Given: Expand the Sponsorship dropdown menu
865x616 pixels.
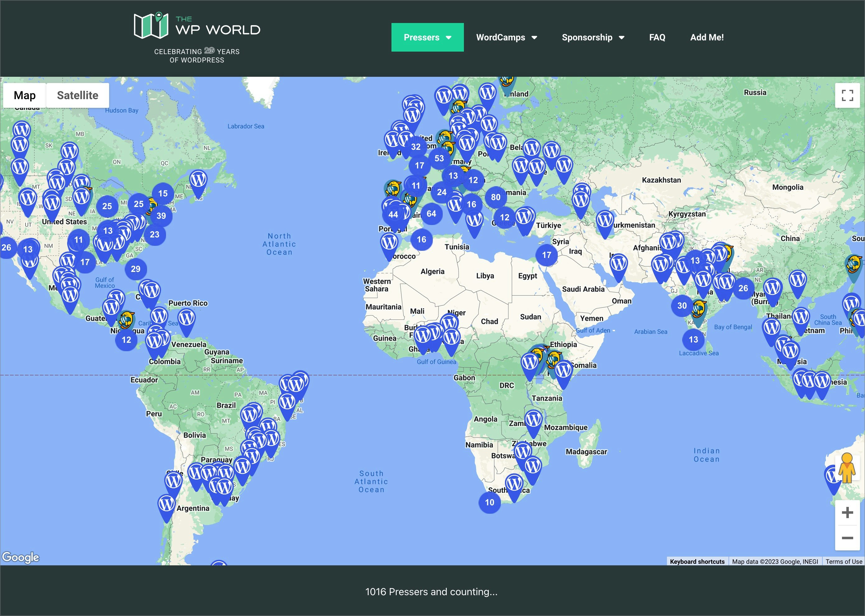Looking at the screenshot, I should pyautogui.click(x=593, y=37).
